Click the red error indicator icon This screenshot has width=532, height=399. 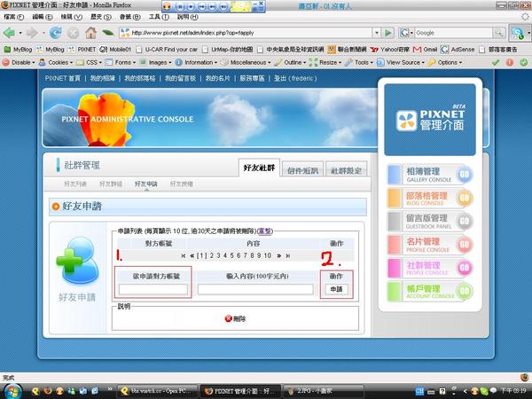coord(509,62)
